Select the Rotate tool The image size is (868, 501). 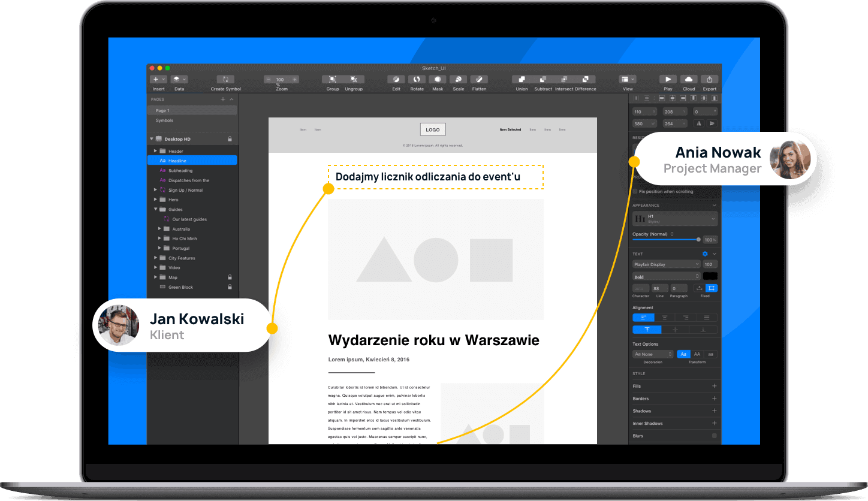(417, 79)
